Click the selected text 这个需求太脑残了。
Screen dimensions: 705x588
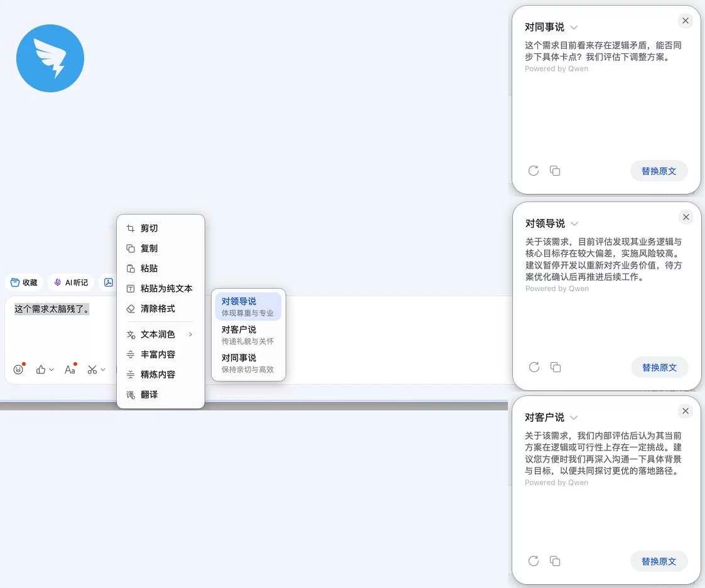(51, 309)
